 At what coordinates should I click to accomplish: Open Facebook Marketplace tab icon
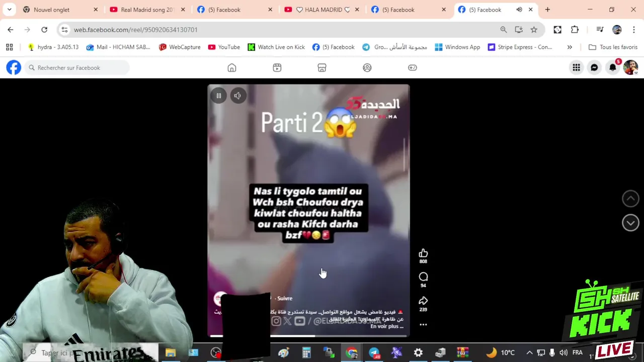click(322, 67)
